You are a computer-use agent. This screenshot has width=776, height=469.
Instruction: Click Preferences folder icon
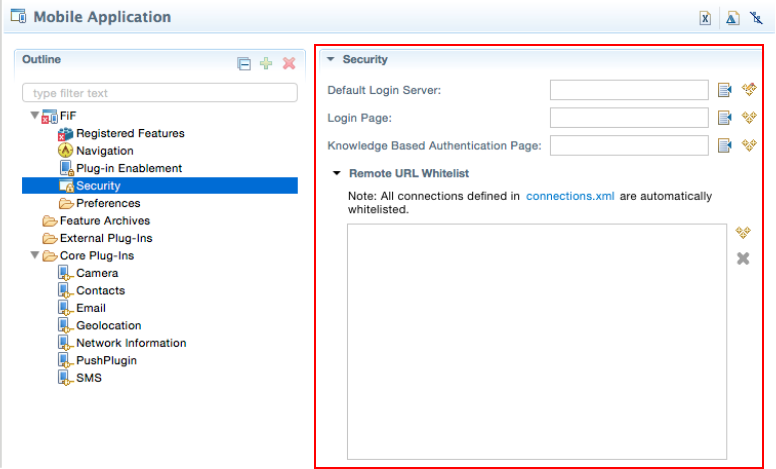(x=66, y=203)
